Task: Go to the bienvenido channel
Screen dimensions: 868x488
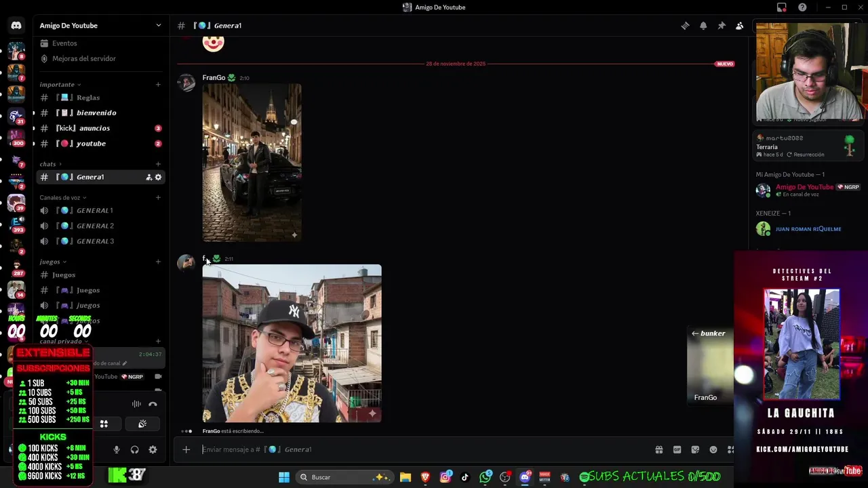Action: pyautogui.click(x=101, y=113)
